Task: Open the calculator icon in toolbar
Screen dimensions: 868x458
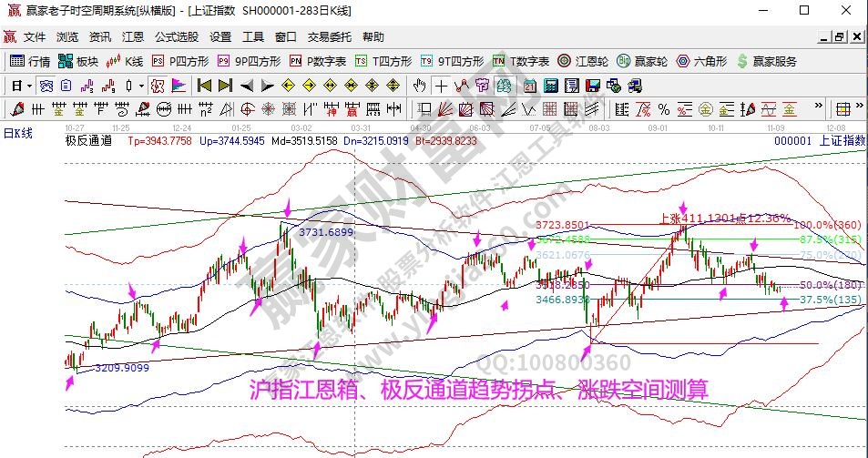Action: 550,86
